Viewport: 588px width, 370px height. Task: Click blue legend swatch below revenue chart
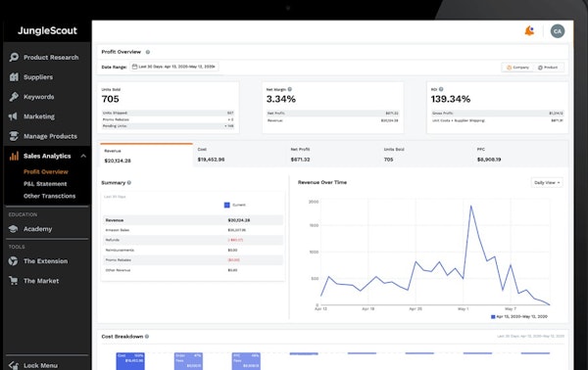click(493, 317)
